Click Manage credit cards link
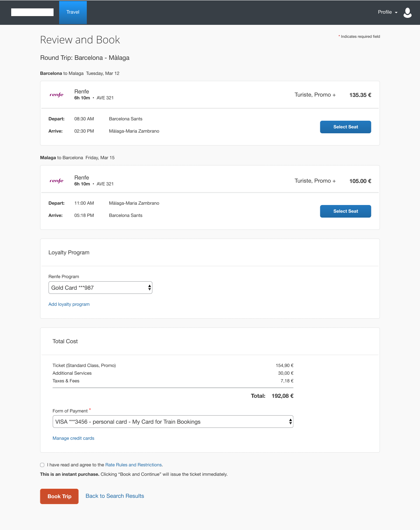 pyautogui.click(x=73, y=438)
